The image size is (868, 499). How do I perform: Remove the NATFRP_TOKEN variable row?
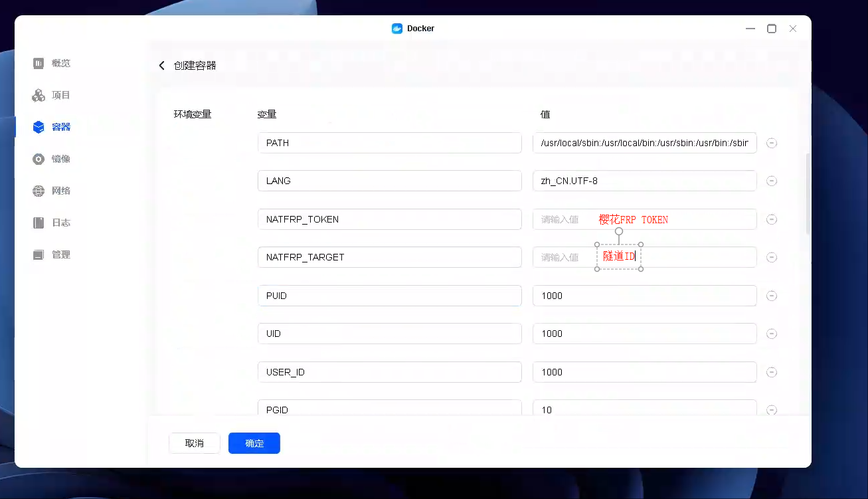pos(771,219)
